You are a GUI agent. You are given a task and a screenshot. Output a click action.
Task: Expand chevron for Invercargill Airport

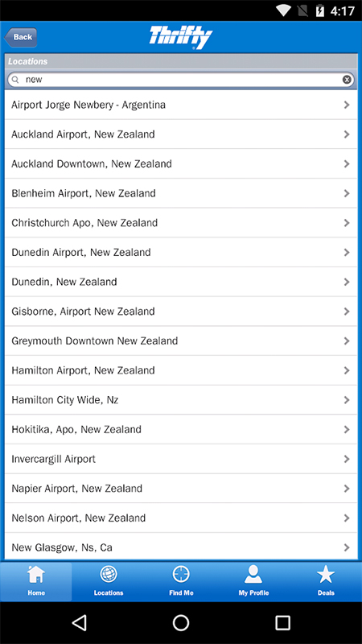click(x=347, y=459)
